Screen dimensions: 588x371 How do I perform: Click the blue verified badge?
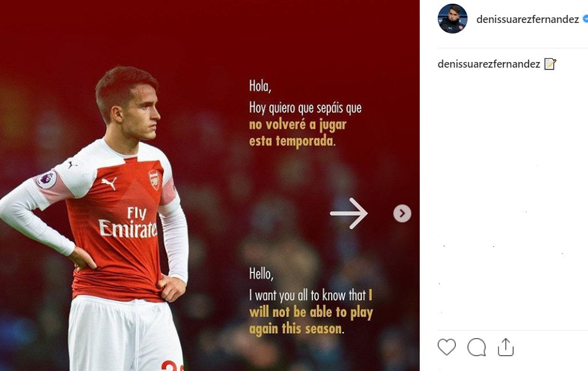[x=585, y=19]
